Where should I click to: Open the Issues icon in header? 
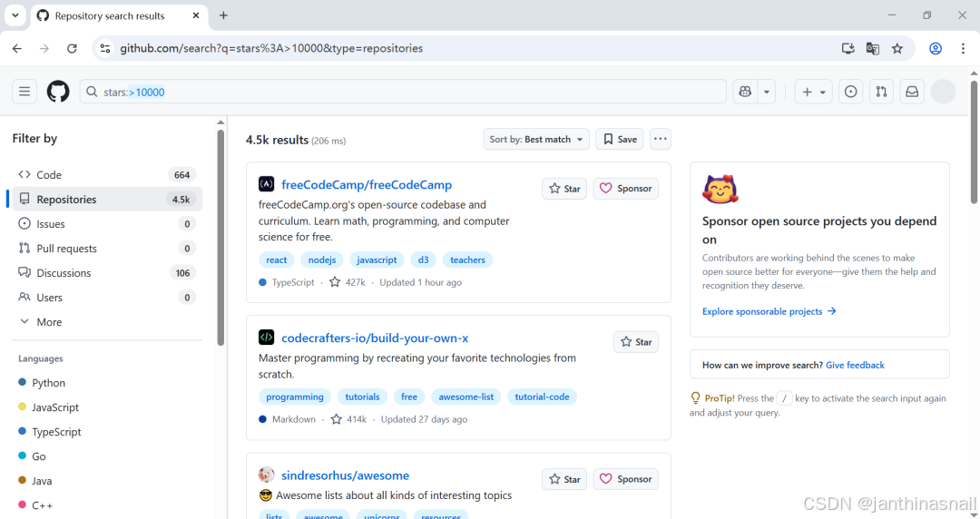[850, 92]
